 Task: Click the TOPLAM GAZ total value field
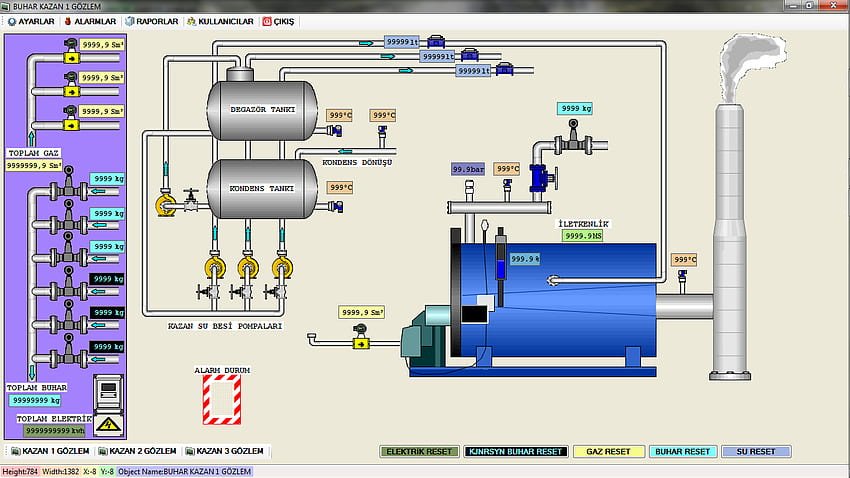coord(35,165)
